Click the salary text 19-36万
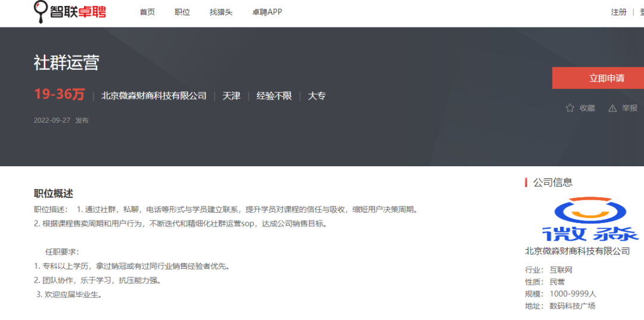This screenshot has height=320, width=644. click(59, 95)
